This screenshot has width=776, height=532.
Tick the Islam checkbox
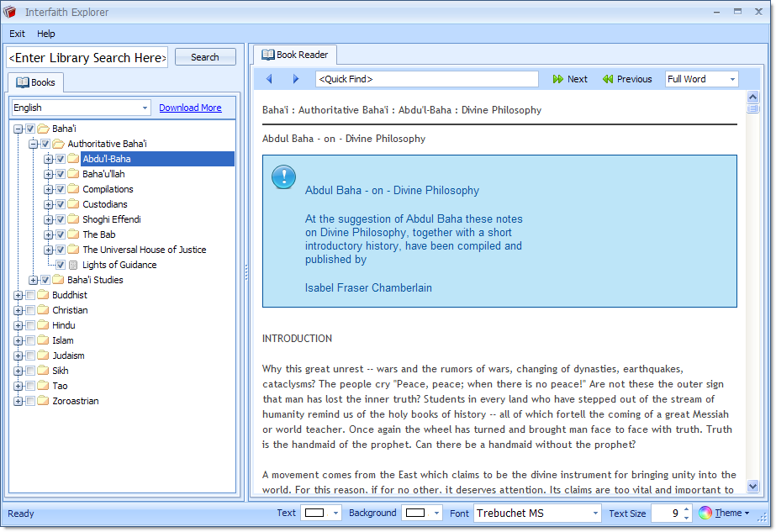[30, 340]
